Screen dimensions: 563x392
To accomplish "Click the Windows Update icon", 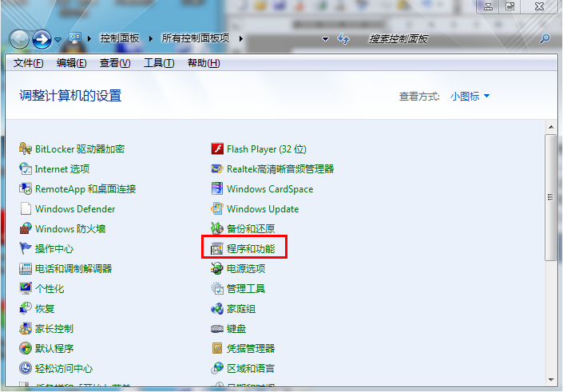I will (x=217, y=209).
